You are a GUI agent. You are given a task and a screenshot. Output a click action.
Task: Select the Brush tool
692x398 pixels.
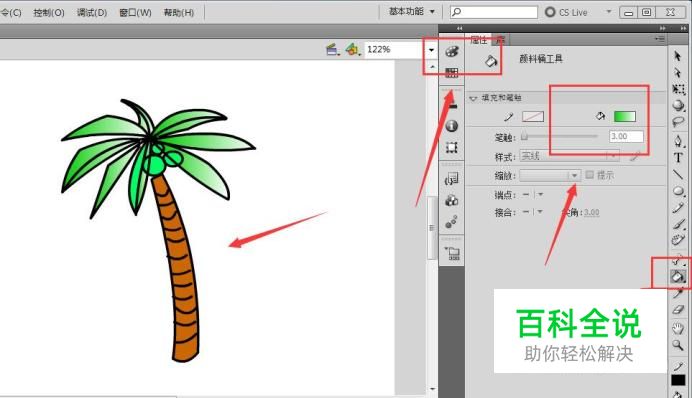tap(678, 224)
